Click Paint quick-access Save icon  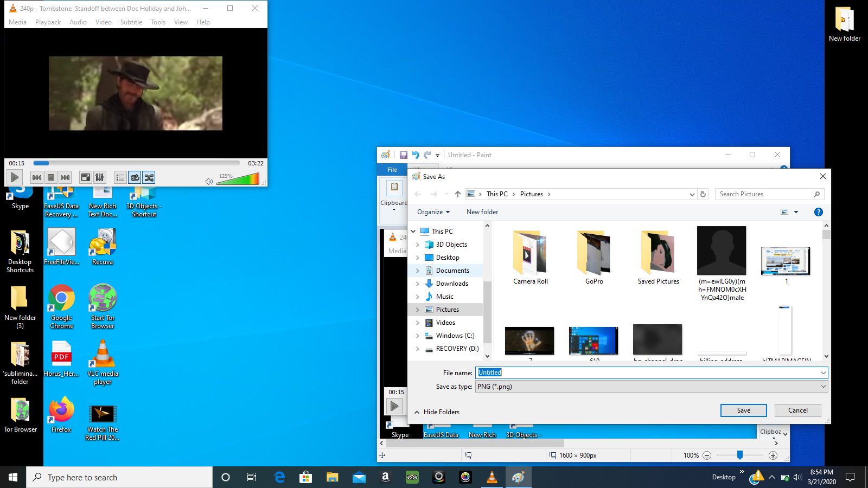[403, 155]
